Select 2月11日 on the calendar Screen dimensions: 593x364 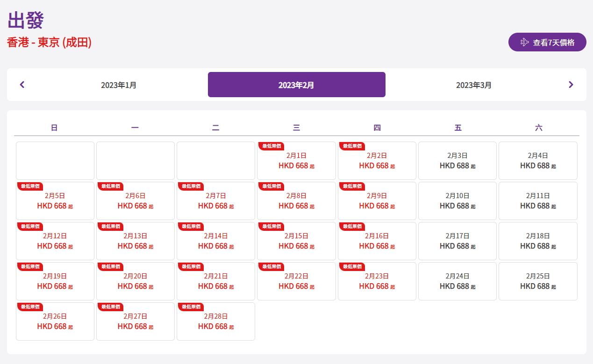(538, 201)
